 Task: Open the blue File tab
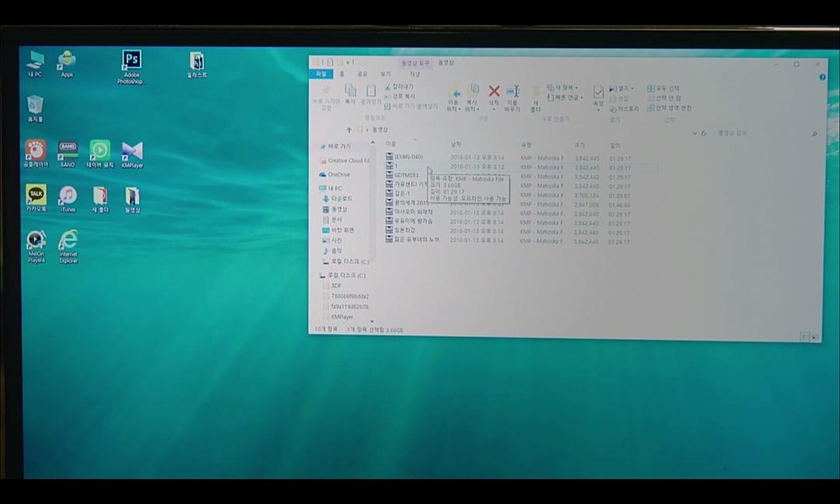(320, 74)
